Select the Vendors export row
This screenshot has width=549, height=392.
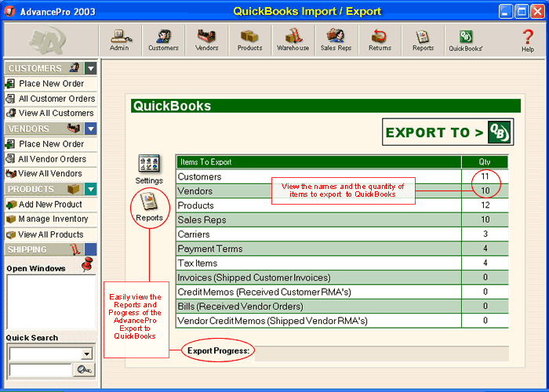pos(342,191)
